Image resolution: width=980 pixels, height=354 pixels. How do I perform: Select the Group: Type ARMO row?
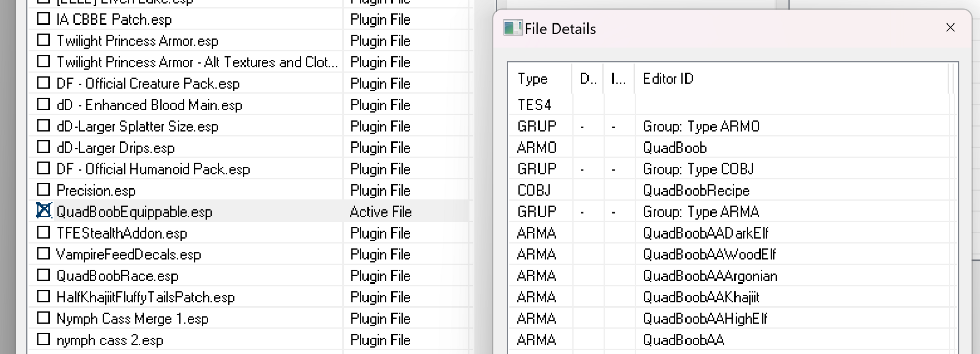point(701,126)
